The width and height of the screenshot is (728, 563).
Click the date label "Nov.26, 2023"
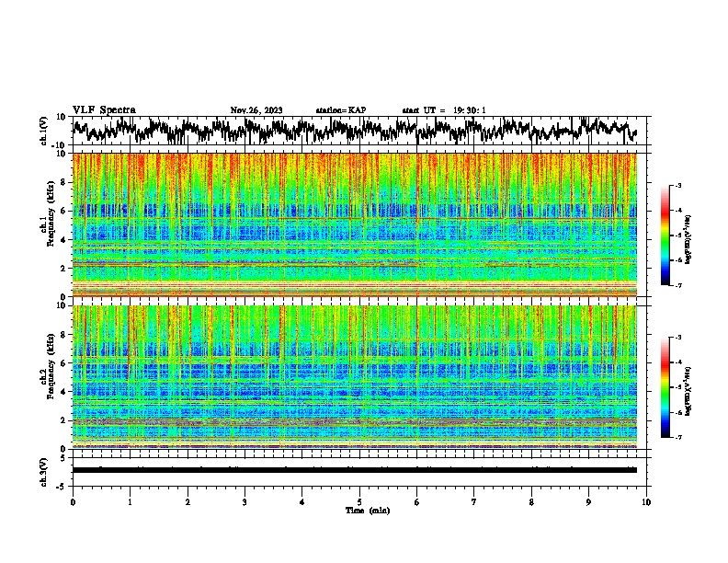coord(256,110)
